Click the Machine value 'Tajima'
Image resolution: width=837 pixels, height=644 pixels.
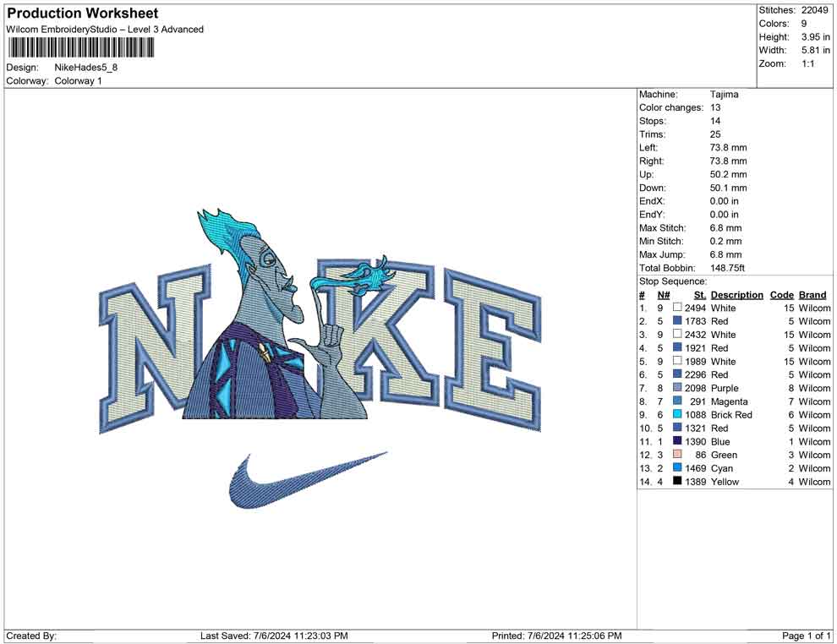coord(725,94)
